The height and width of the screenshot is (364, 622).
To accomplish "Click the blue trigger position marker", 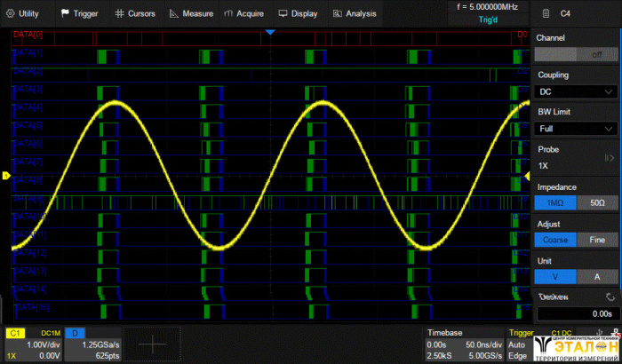I will click(x=271, y=32).
